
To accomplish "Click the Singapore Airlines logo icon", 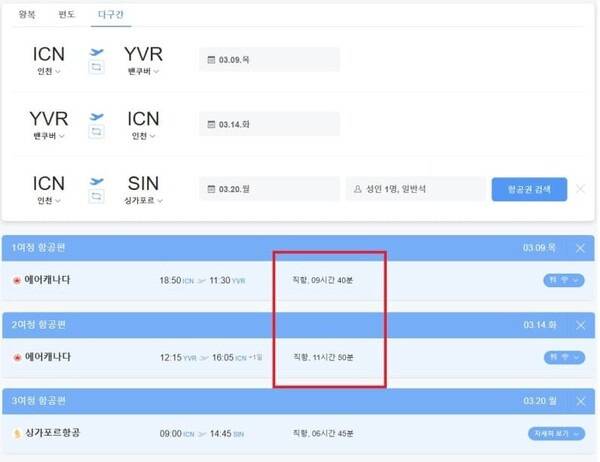I will 17,433.
